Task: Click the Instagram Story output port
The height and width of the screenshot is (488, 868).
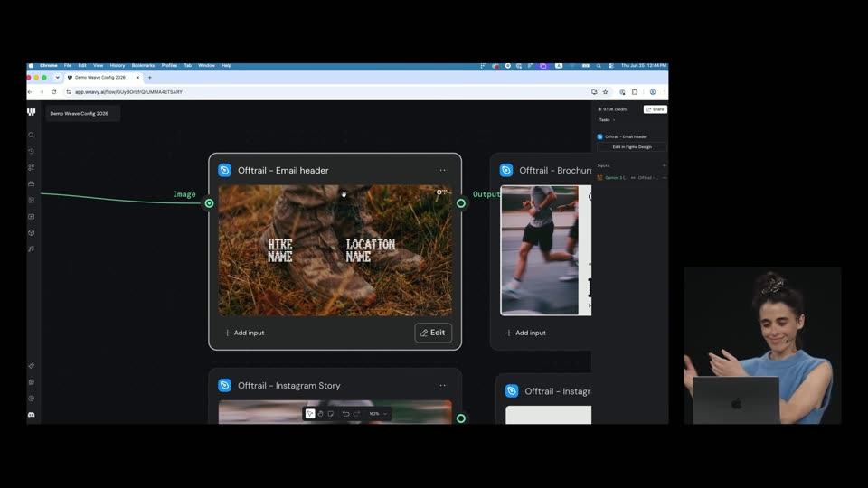Action: tap(461, 418)
